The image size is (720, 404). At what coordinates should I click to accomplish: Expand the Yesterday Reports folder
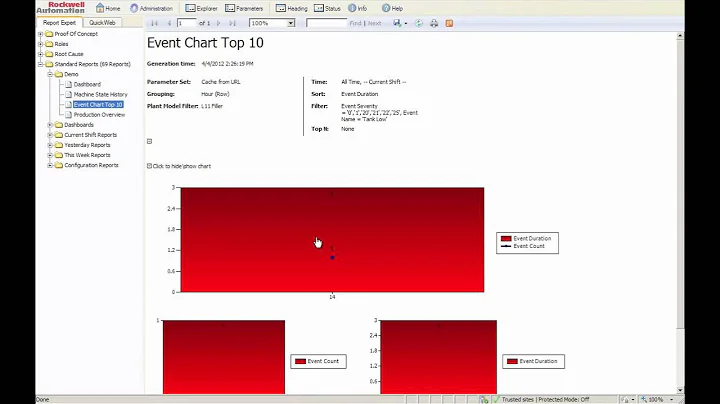pyautogui.click(x=50, y=145)
